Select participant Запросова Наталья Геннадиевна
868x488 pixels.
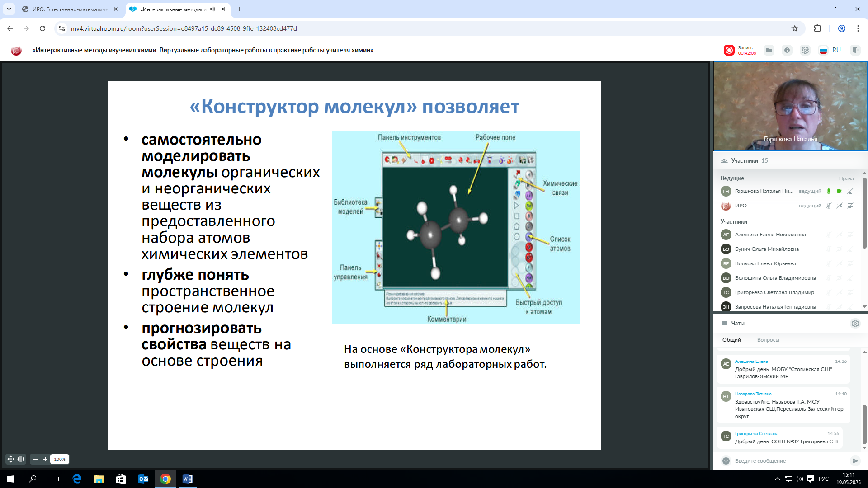coord(775,307)
